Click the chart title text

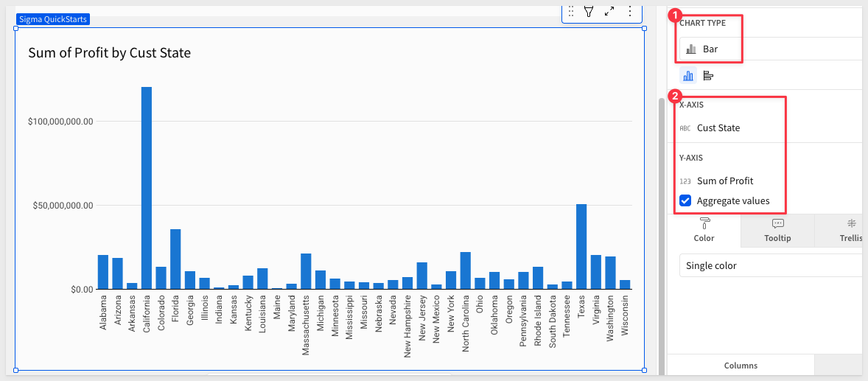point(110,53)
